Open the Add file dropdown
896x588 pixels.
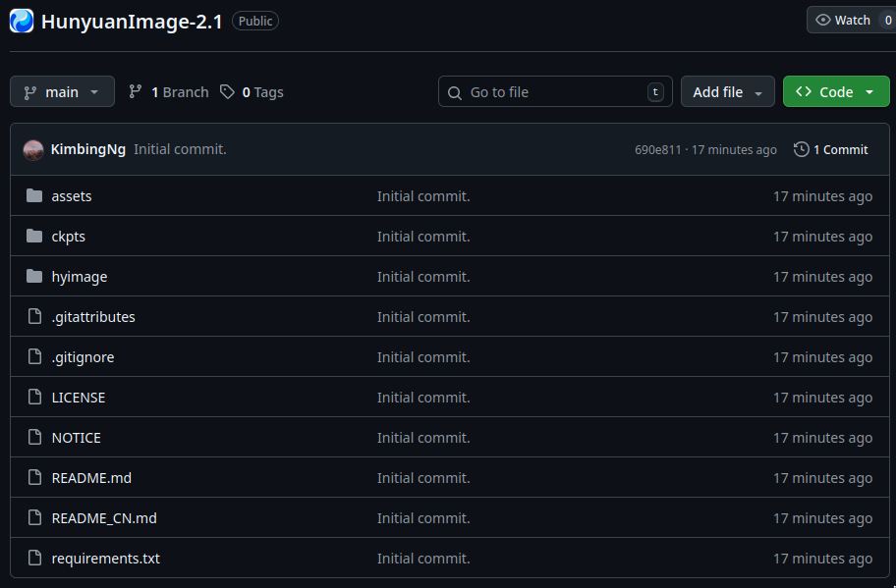point(727,91)
